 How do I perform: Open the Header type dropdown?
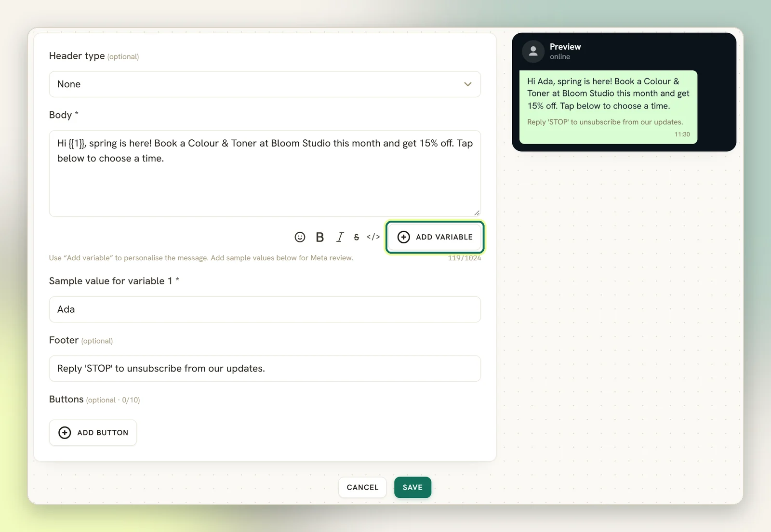tap(265, 84)
